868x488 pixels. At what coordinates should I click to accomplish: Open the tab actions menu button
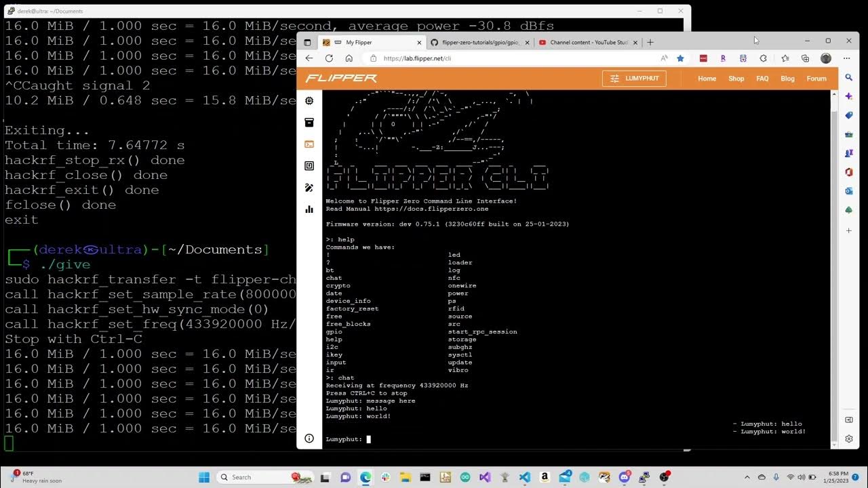tap(307, 42)
